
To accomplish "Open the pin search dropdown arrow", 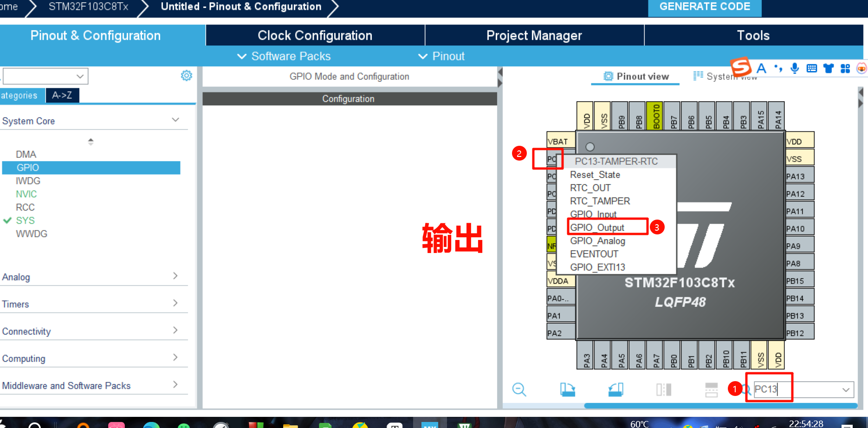I will 846,389.
